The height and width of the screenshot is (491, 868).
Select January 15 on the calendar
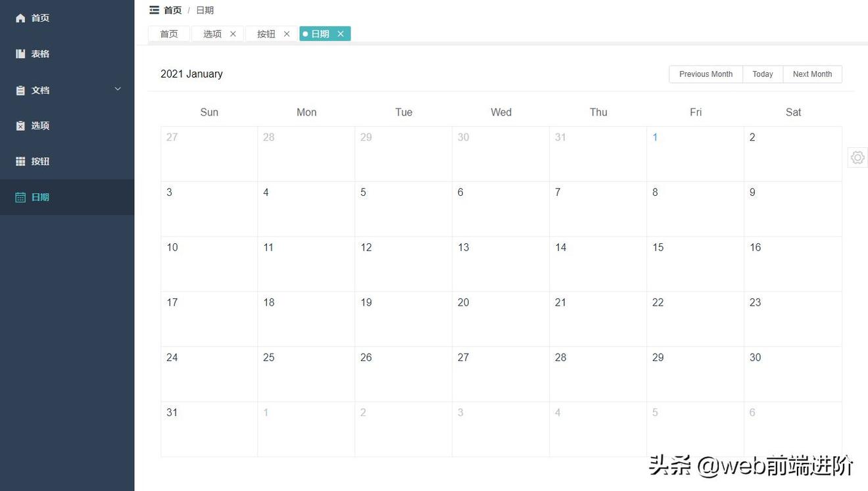(695, 264)
